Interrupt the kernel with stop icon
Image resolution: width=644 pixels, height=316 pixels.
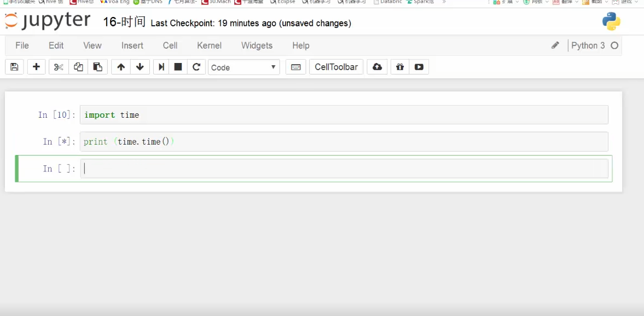(178, 67)
